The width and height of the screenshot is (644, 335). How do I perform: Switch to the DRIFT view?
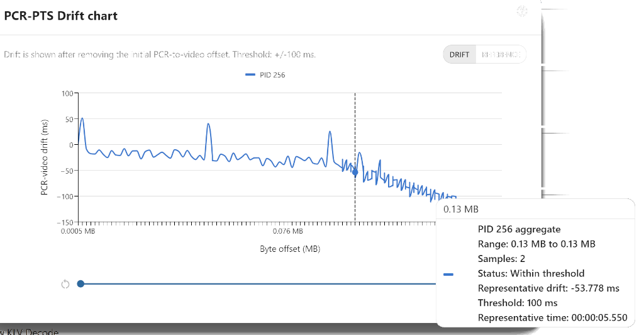click(460, 55)
